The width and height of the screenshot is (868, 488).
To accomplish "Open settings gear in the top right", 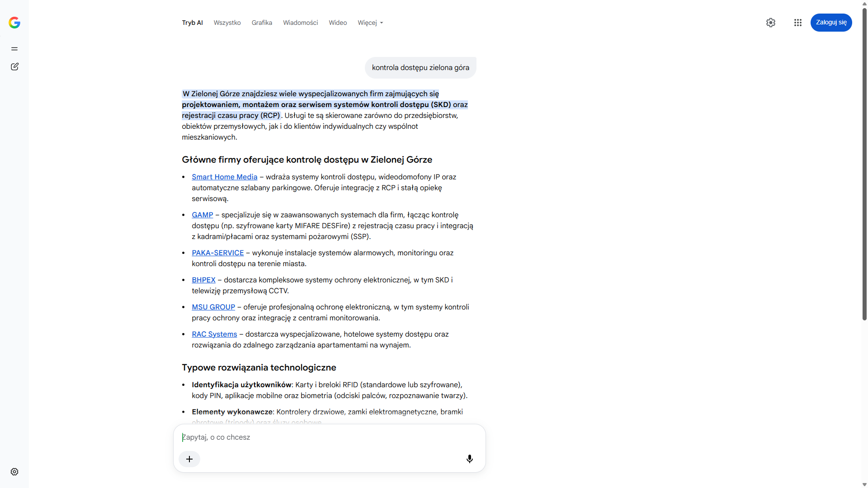I will (771, 23).
